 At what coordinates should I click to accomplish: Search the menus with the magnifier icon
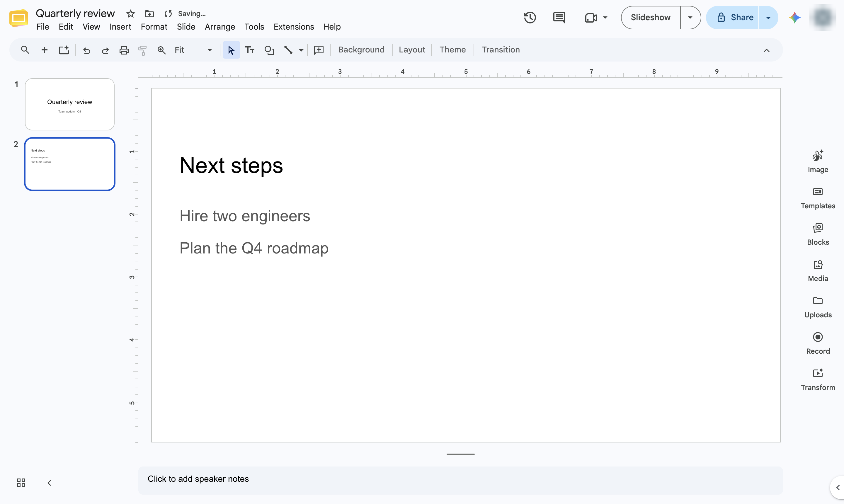[x=25, y=50]
